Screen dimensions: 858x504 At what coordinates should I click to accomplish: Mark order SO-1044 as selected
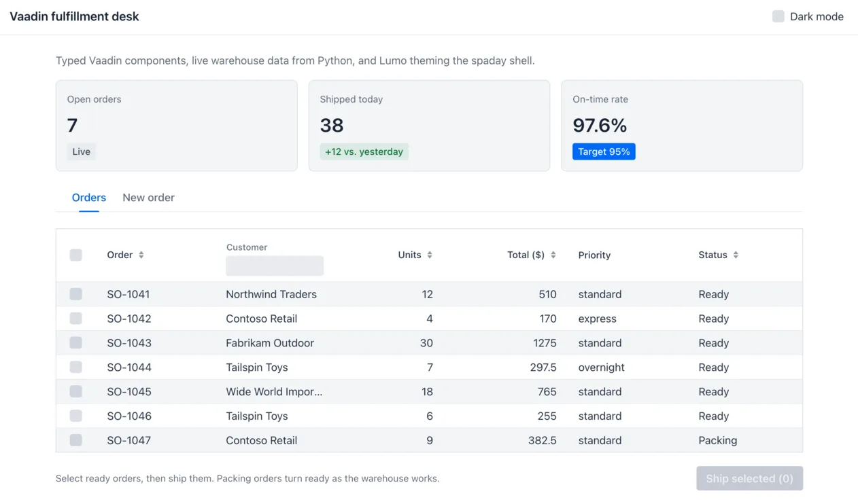[75, 367]
